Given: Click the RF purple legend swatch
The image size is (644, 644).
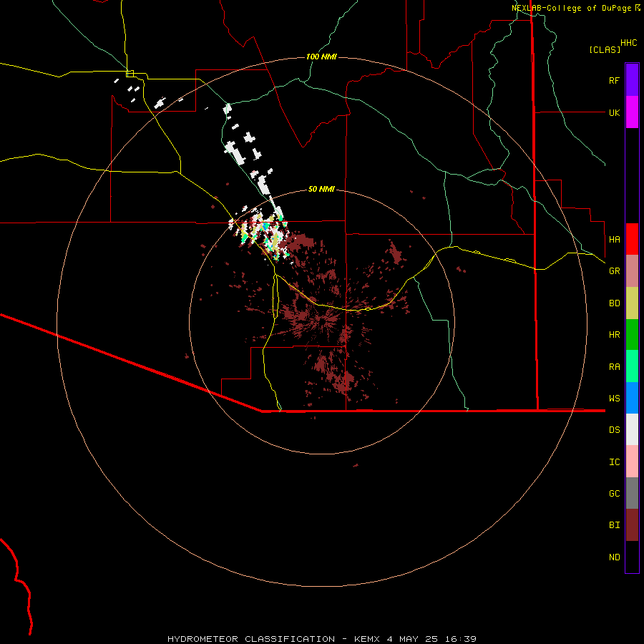Looking at the screenshot, I should 632,80.
